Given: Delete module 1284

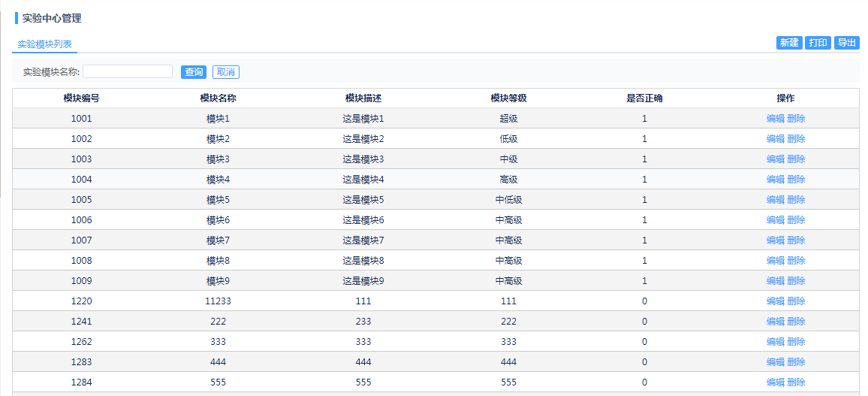Looking at the screenshot, I should (x=796, y=382).
